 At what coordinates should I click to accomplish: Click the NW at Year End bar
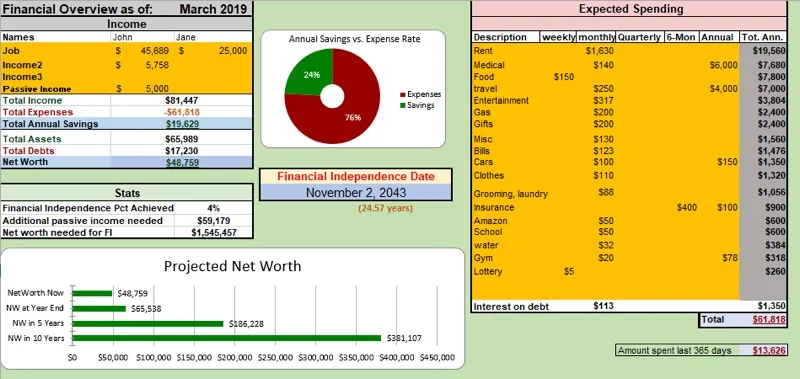point(99,308)
